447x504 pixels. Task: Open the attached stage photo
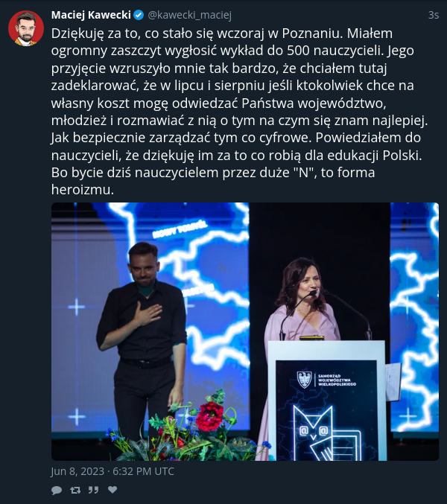coord(245,331)
